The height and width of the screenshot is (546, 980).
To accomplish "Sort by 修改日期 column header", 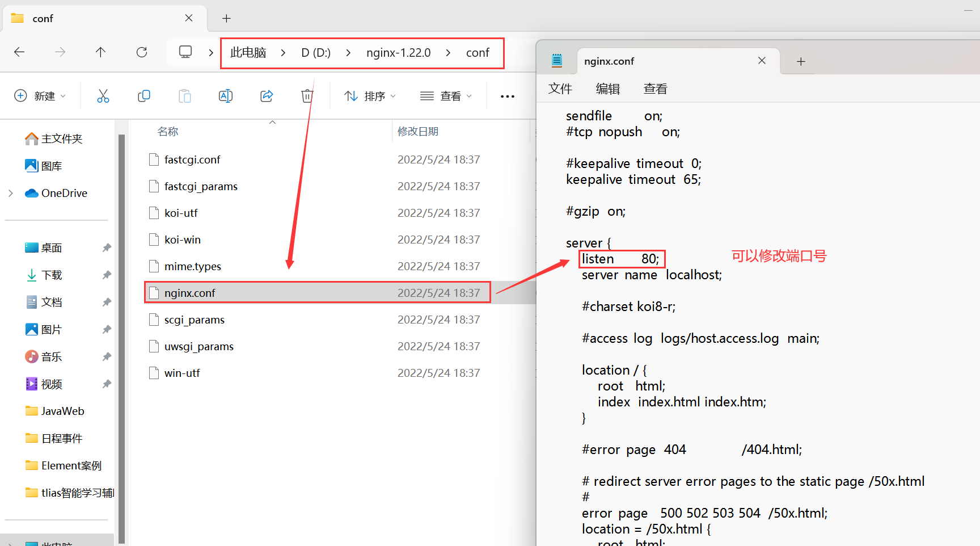I will (x=418, y=132).
